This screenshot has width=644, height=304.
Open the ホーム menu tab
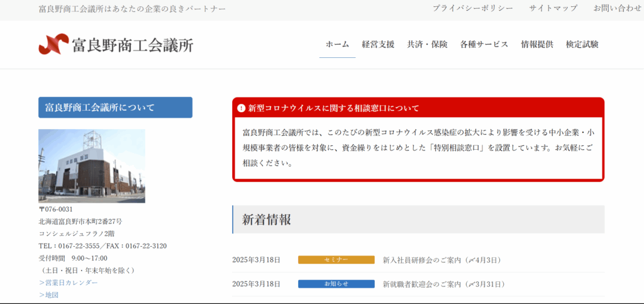[337, 45]
